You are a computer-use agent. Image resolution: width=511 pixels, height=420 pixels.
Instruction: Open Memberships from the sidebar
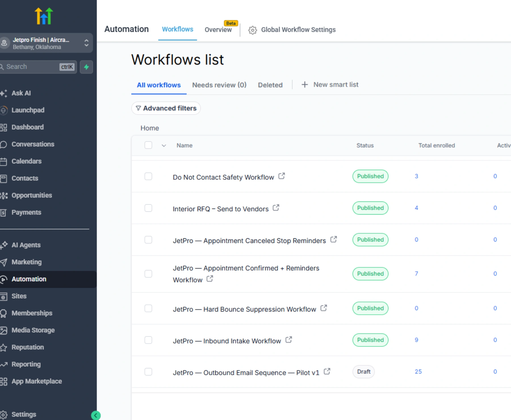[x=32, y=313]
